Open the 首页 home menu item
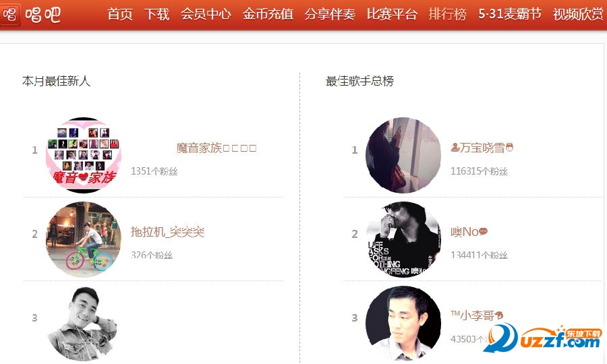Viewport: 607px width, 364px height. coord(120,14)
